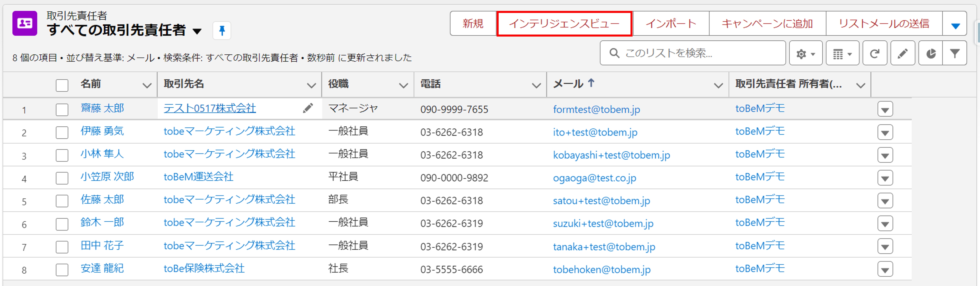Open list view controls gear
The height and width of the screenshot is (286, 980).
tap(806, 53)
